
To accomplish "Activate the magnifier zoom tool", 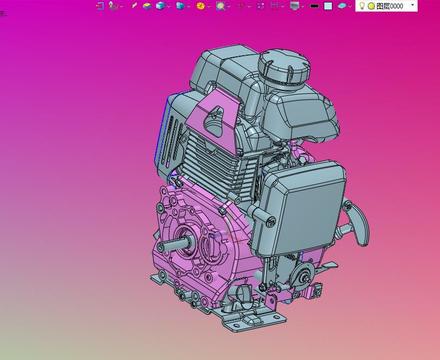I will tap(220, 6).
